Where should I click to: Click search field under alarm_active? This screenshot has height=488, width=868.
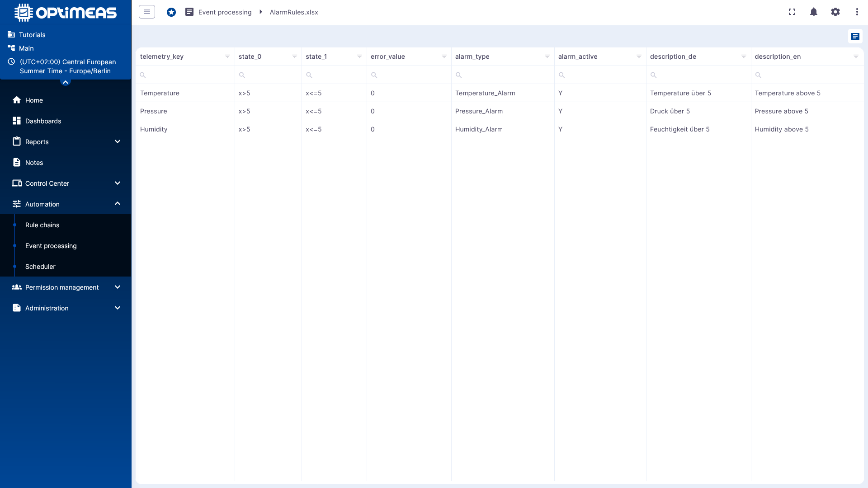tap(600, 75)
